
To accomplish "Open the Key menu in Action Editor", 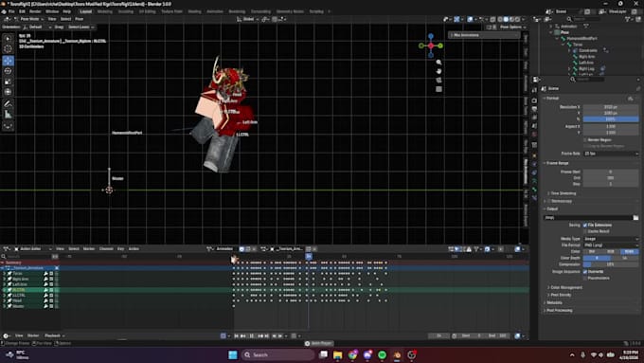I will 120,248.
